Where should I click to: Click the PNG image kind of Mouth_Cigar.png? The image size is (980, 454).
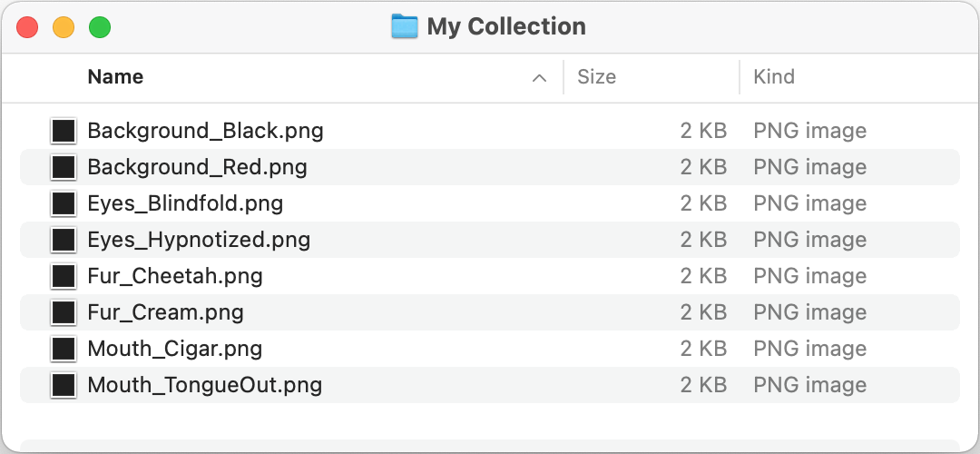click(809, 349)
